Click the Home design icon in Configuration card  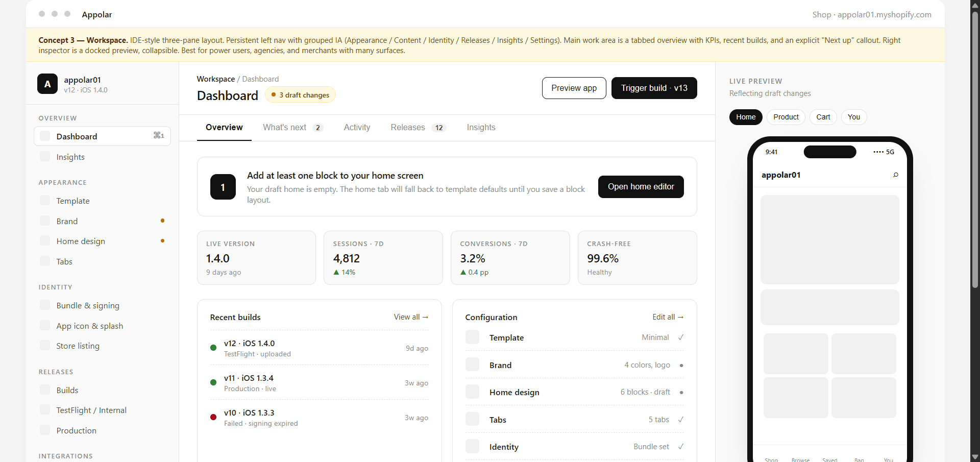pos(473,392)
